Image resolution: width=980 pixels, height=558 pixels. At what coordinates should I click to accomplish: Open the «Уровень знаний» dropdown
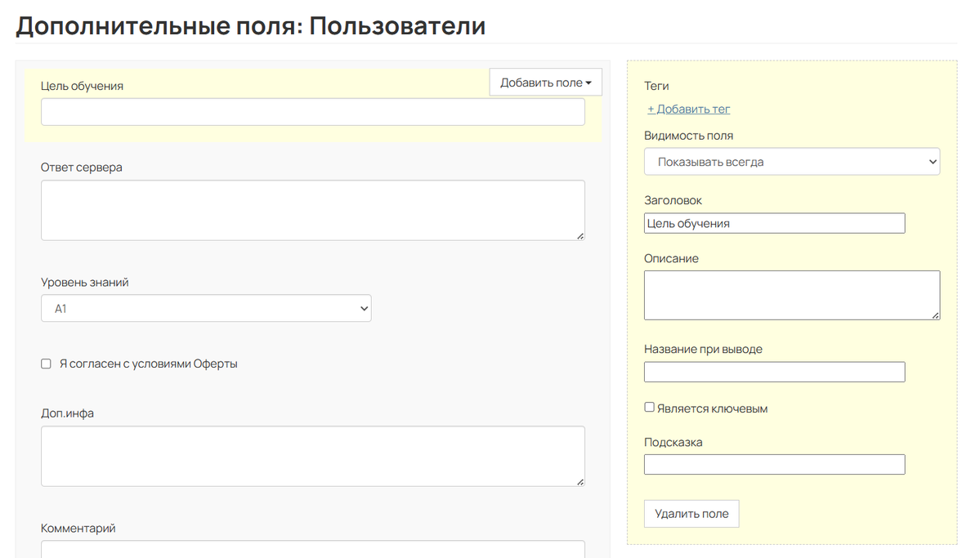tap(205, 308)
